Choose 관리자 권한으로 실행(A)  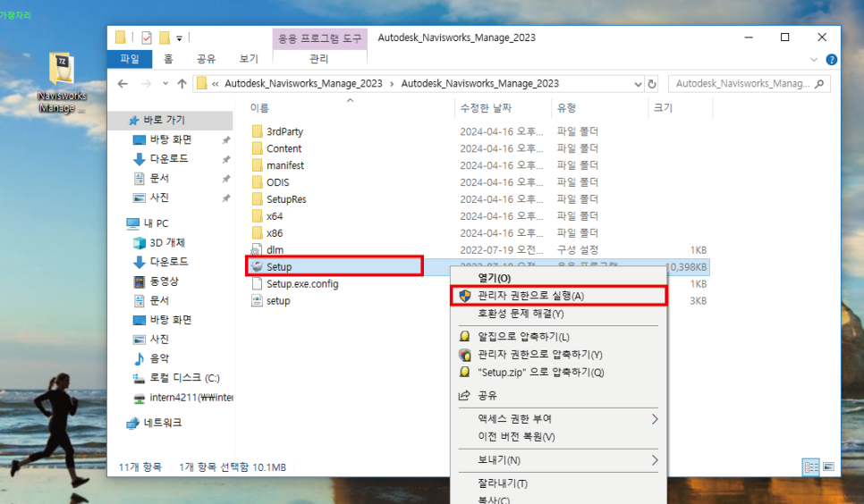pos(558,296)
